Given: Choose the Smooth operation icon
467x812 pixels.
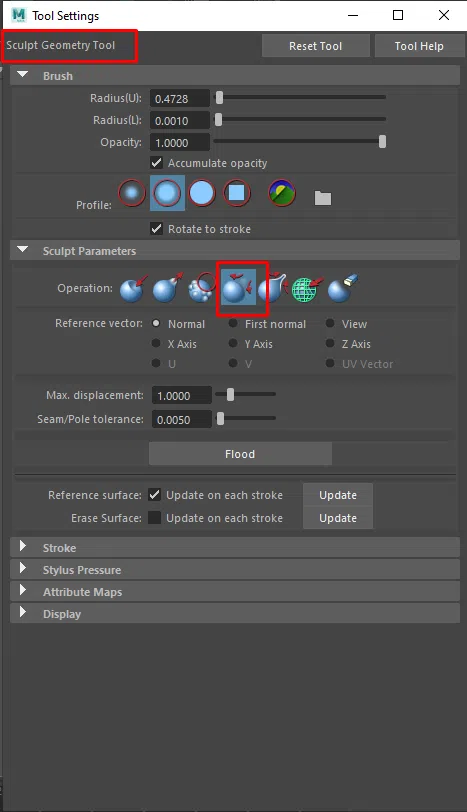Looking at the screenshot, I should click(x=201, y=288).
